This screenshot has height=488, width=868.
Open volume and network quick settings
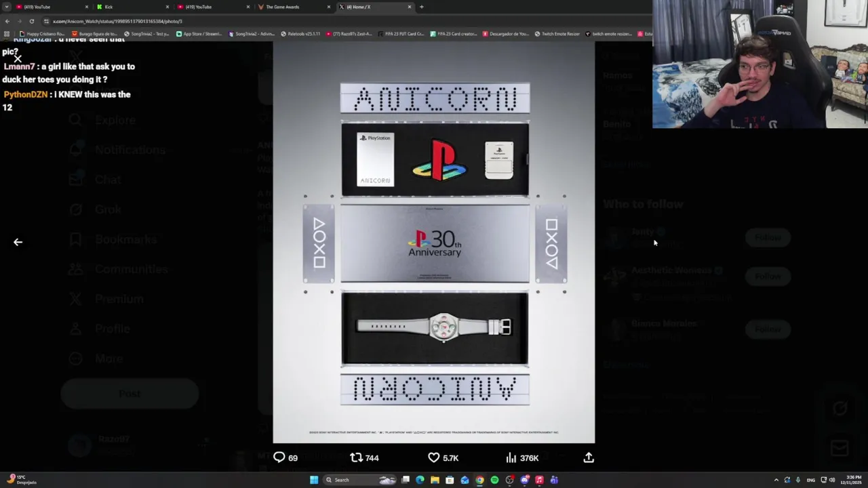pos(828,480)
